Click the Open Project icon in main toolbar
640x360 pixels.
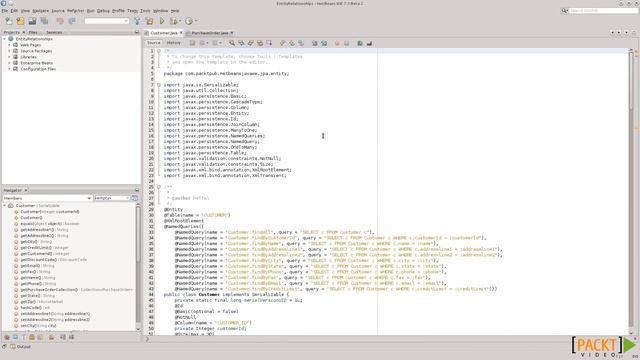tap(32, 21)
